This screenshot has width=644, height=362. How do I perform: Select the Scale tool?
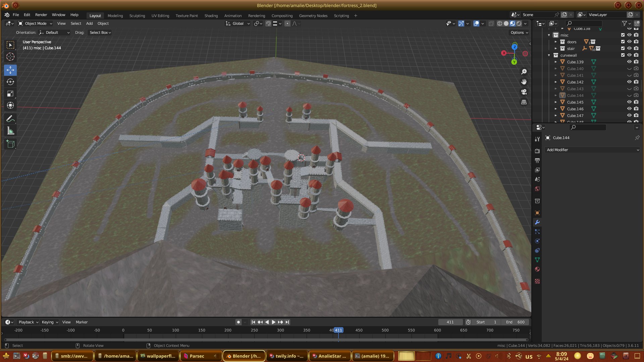pos(10,94)
